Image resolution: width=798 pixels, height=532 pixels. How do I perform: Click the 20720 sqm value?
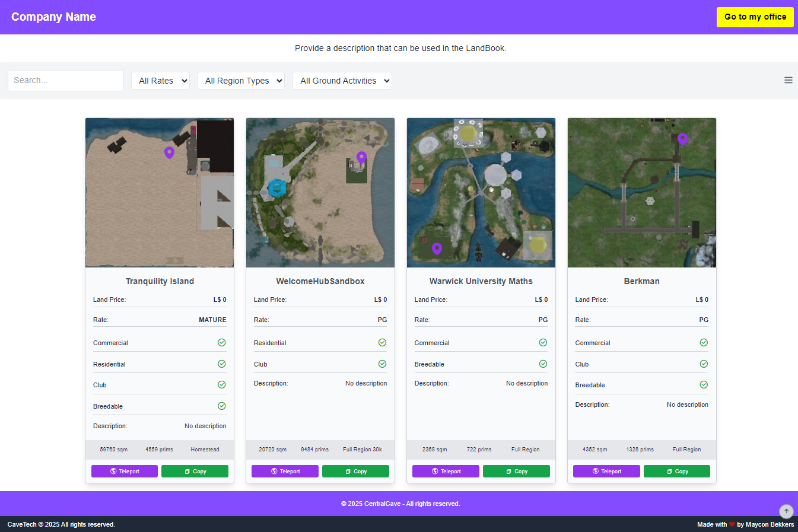coord(272,450)
